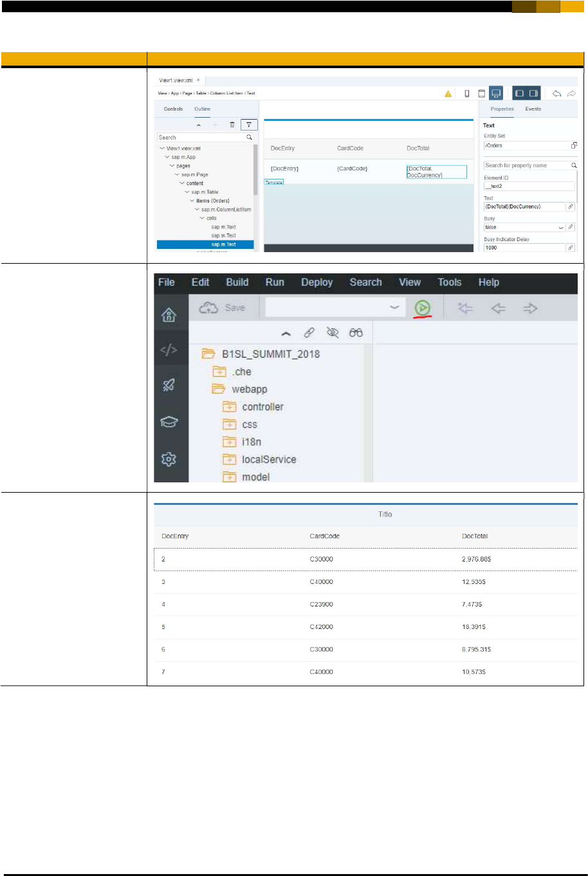Viewport: 588px width, 876px height.
Task: Open the graduation cap Learning icon
Action: 169,422
